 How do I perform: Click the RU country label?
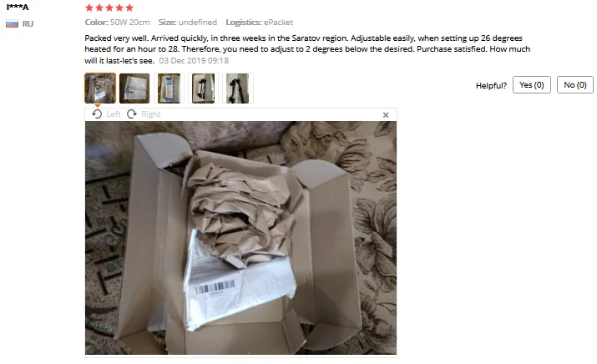[x=28, y=24]
